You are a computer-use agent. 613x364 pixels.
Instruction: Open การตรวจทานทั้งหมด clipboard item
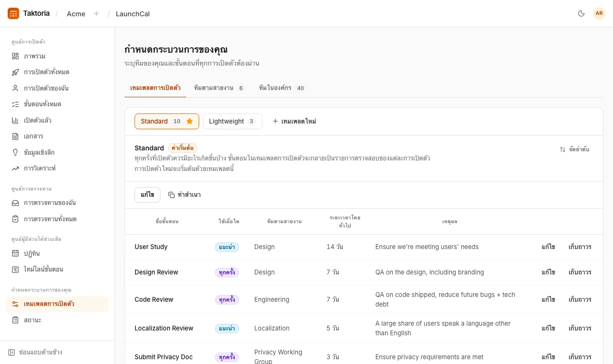(x=57, y=219)
